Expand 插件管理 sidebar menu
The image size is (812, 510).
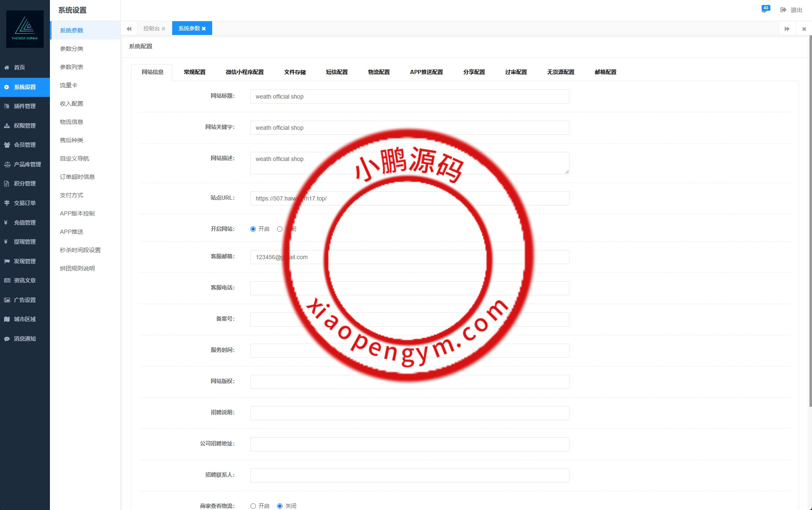pyautogui.click(x=25, y=106)
